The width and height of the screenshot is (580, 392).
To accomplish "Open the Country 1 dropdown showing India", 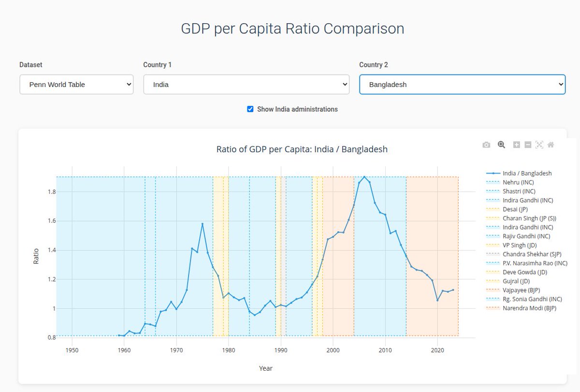I will [246, 84].
